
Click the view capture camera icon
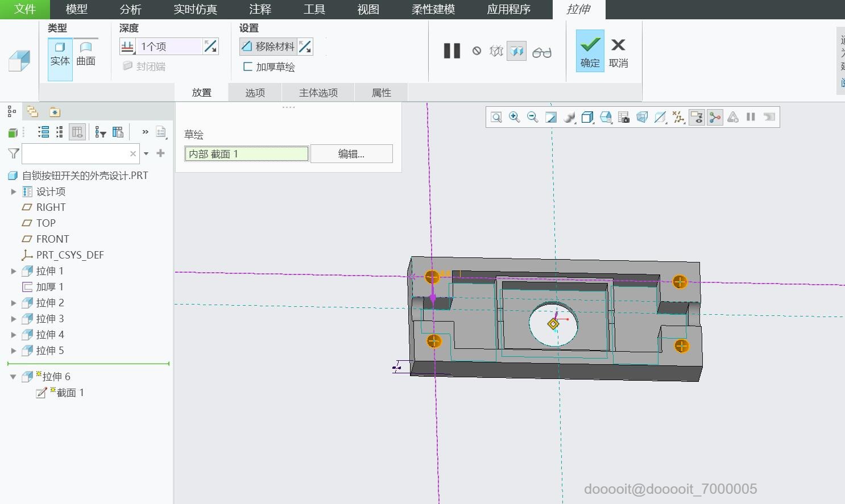click(x=623, y=117)
